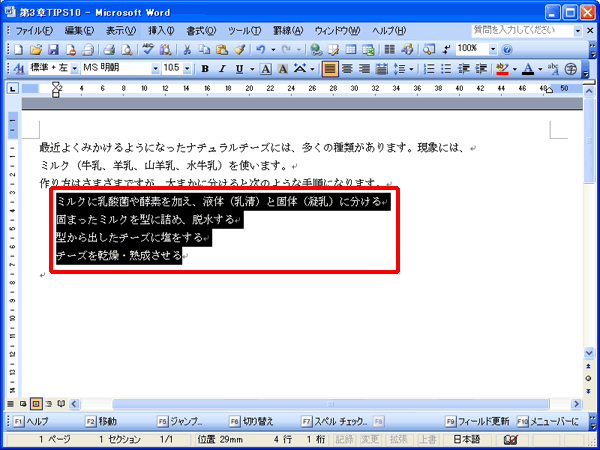Open the 挿入(I) menu

coord(161,31)
